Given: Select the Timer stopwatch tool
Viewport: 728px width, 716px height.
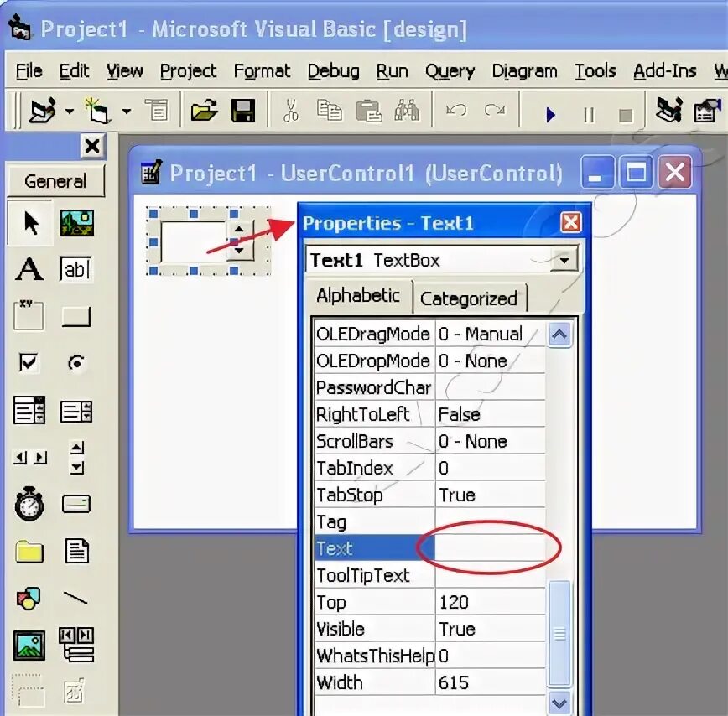Looking at the screenshot, I should [x=29, y=504].
